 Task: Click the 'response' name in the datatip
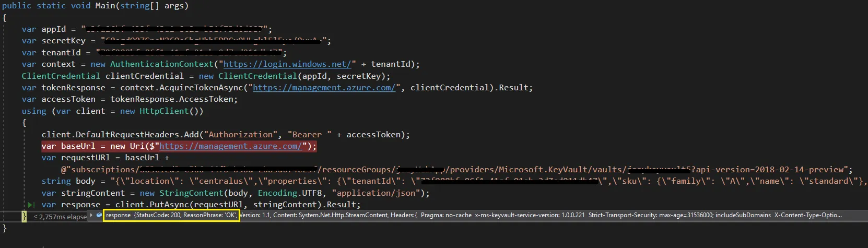pos(119,215)
